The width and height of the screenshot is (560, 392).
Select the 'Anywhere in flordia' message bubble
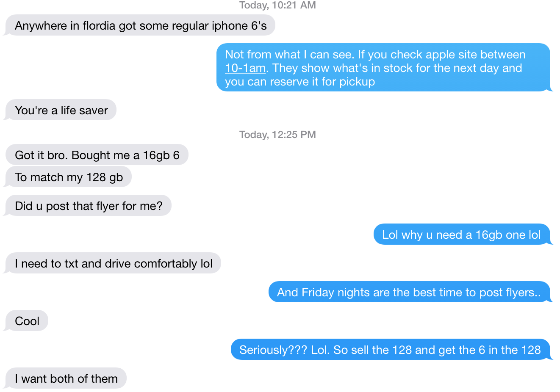coord(140,25)
